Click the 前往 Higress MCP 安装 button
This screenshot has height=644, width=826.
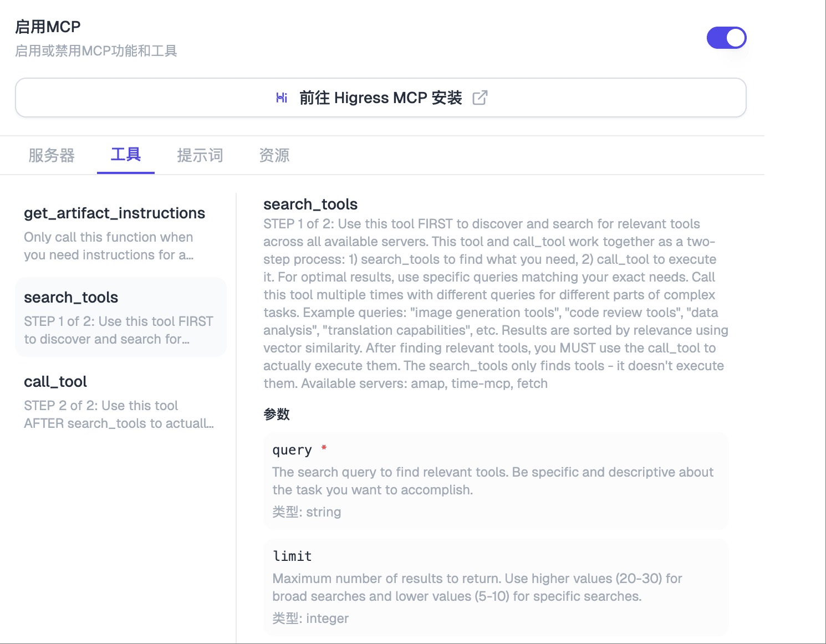click(x=380, y=98)
